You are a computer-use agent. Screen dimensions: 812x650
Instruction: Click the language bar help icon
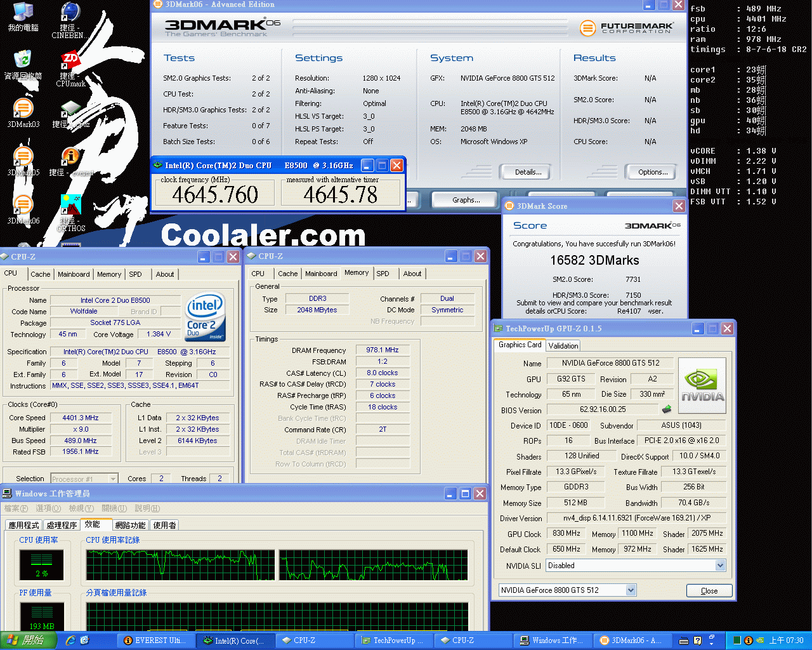(697, 640)
